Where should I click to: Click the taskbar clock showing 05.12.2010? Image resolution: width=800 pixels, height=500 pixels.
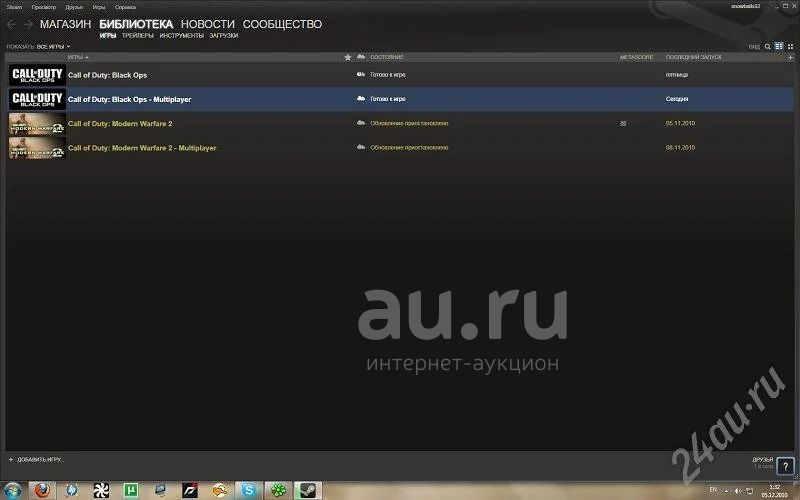[x=774, y=491]
